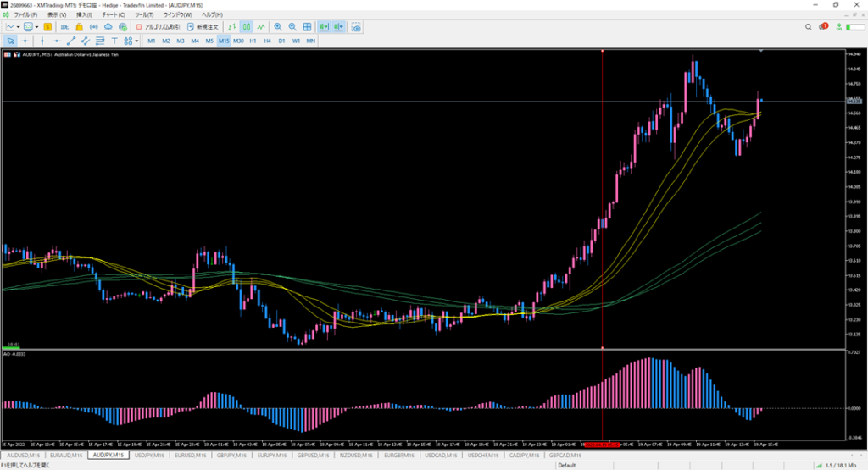Click the yellow dollar symbols icon
The height and width of the screenshot is (470, 868).
pos(47,27)
